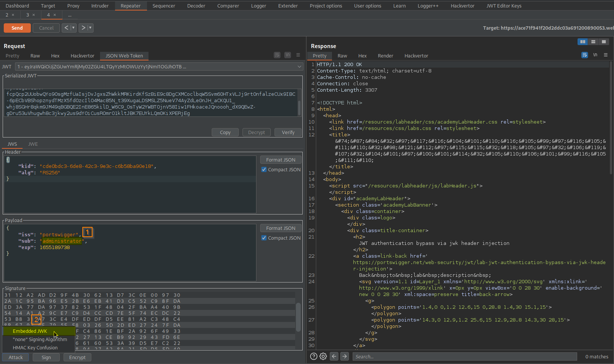Click the serialized JWT scrollbar

click(299, 108)
